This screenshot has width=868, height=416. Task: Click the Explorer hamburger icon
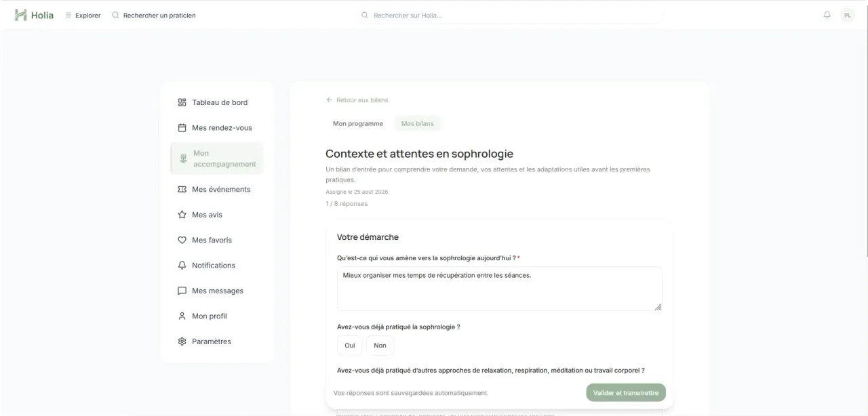coord(68,15)
